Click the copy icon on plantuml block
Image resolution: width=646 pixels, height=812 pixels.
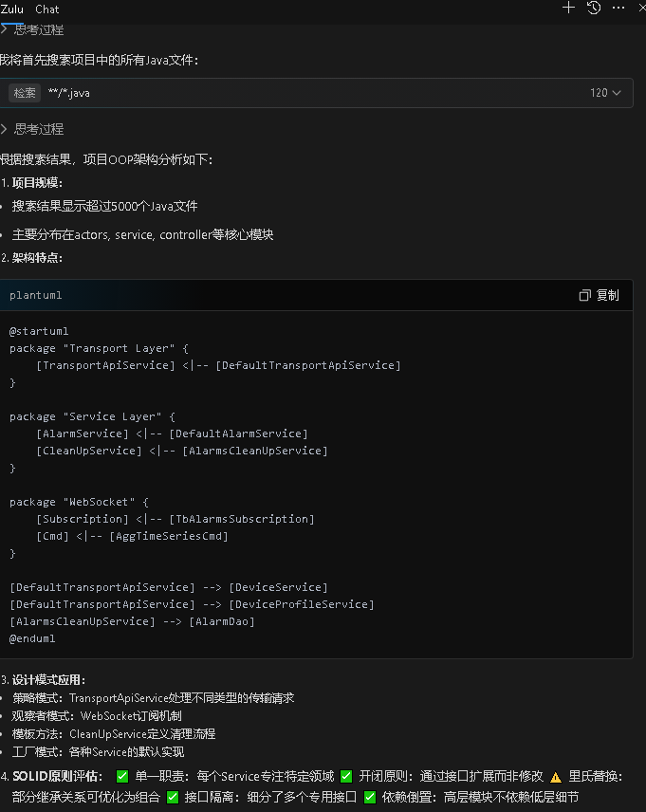pos(585,295)
